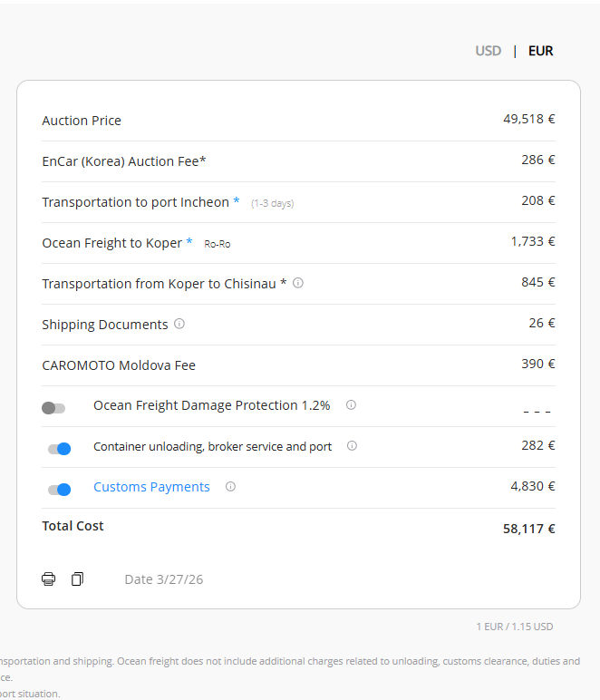
Task: Click asterisk after Ocean Freight to Koper
Action: (189, 242)
